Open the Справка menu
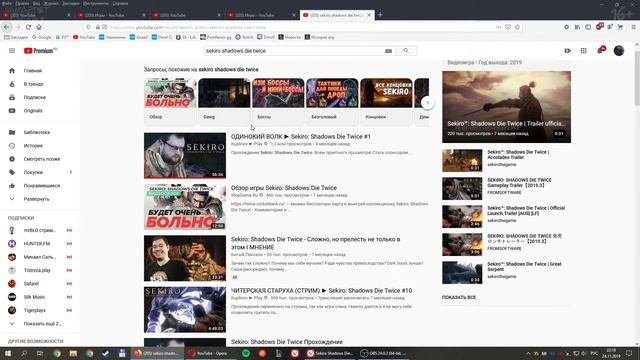The height and width of the screenshot is (360, 640). pos(120,3)
